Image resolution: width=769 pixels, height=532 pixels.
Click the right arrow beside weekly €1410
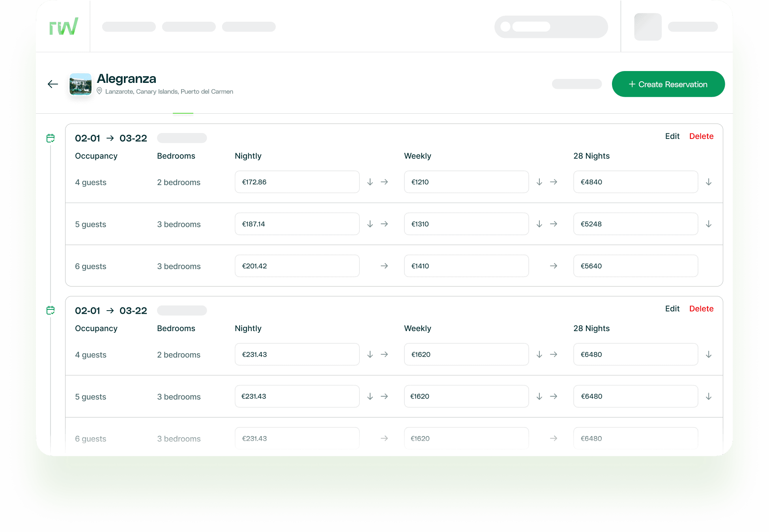click(554, 266)
